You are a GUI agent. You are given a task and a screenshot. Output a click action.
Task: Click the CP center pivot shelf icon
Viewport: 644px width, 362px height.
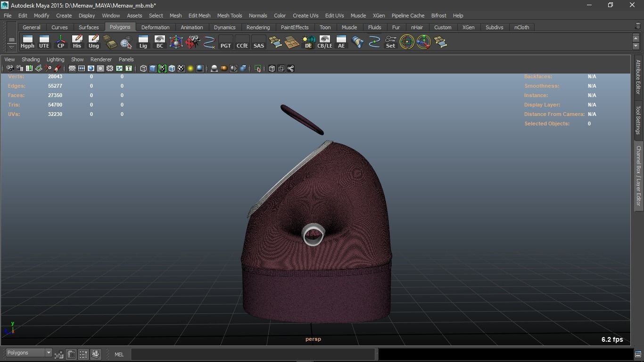[60, 42]
